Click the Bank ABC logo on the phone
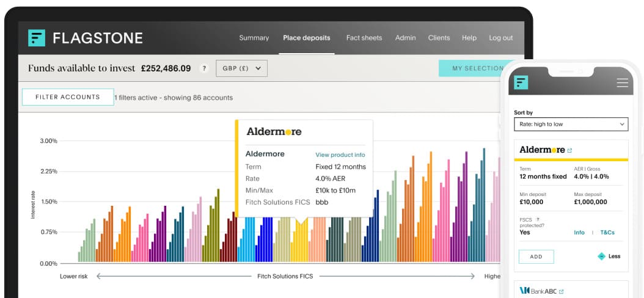644x298 pixels. [x=538, y=291]
